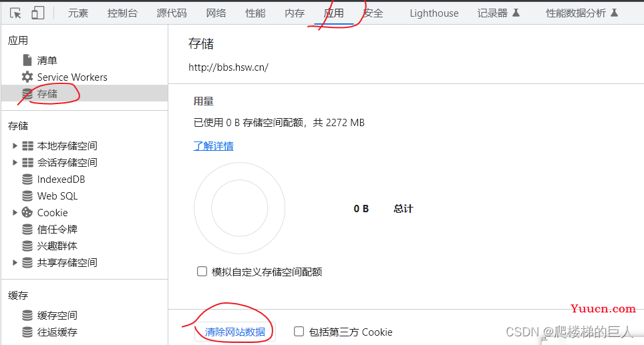This screenshot has height=345, width=644.
Task: Expand 会话存储空间 tree arrow
Action: pyautogui.click(x=15, y=162)
